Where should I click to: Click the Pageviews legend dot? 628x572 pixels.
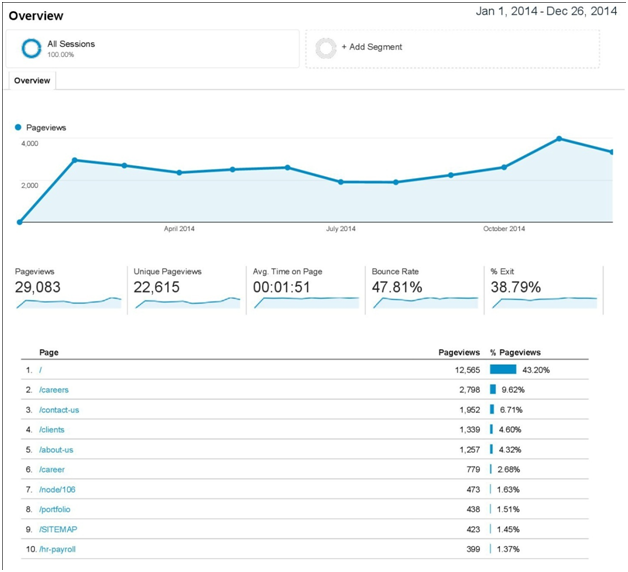point(18,127)
